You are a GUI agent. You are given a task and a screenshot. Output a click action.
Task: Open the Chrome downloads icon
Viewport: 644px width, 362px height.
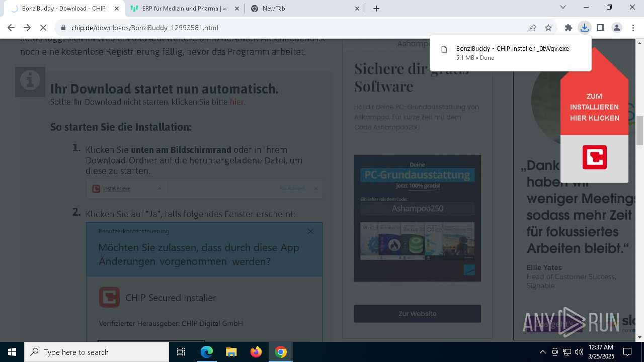point(584,28)
